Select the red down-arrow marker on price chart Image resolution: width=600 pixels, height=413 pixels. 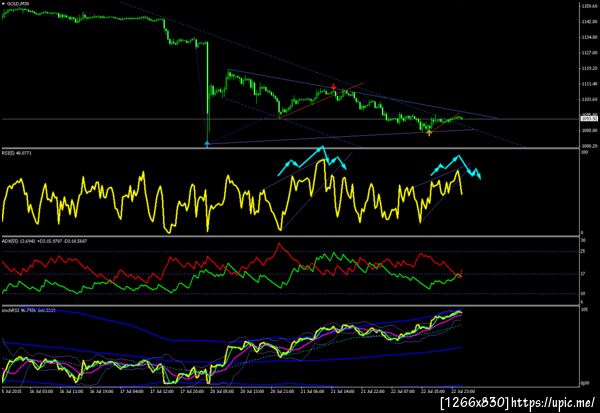click(333, 87)
